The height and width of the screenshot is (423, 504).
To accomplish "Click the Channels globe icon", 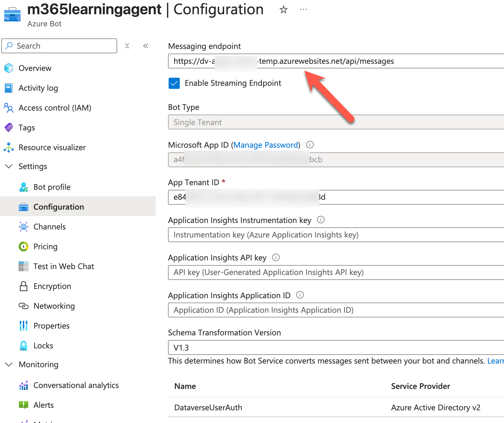I will pyautogui.click(x=24, y=227).
